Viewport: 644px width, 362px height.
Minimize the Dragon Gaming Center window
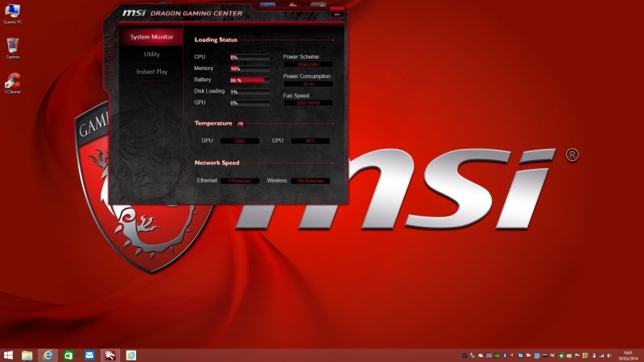click(x=336, y=14)
